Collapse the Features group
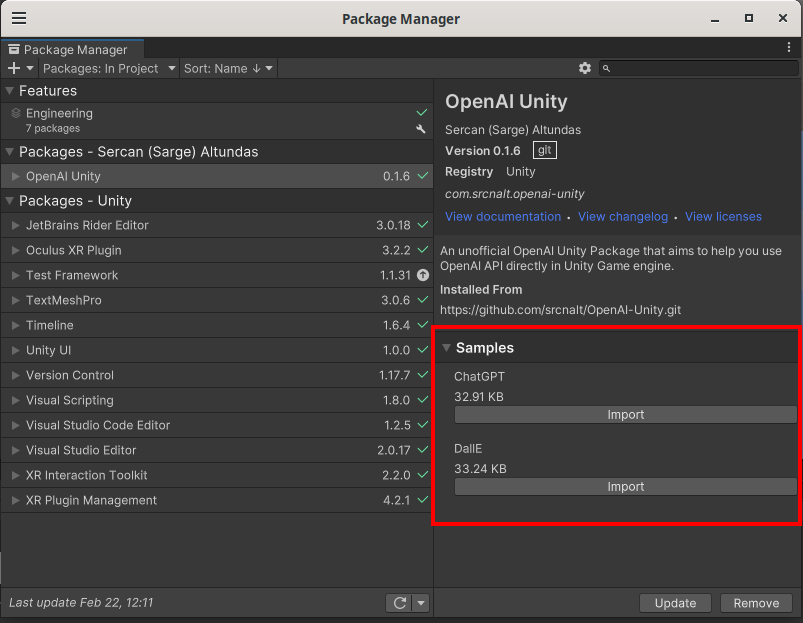The image size is (803, 623). pos(10,91)
